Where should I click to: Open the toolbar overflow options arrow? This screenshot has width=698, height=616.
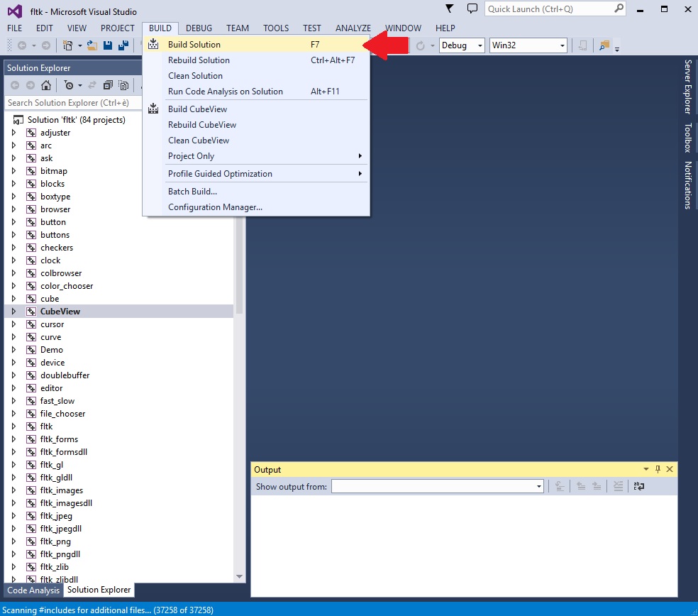[617, 48]
